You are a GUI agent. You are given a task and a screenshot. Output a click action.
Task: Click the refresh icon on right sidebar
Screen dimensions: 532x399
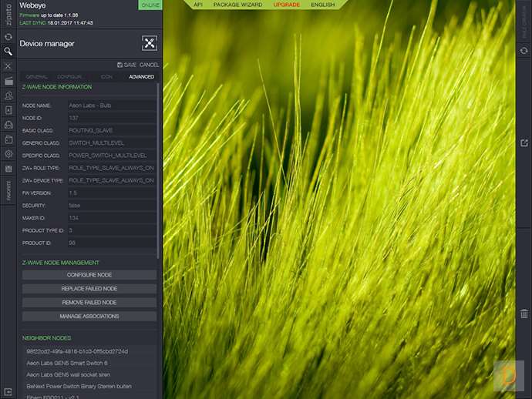click(x=524, y=50)
